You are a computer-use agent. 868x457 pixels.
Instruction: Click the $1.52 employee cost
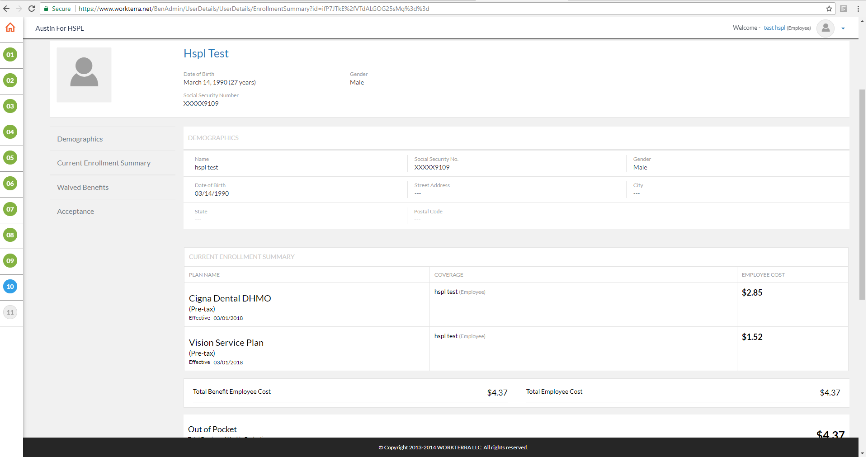[752, 337]
